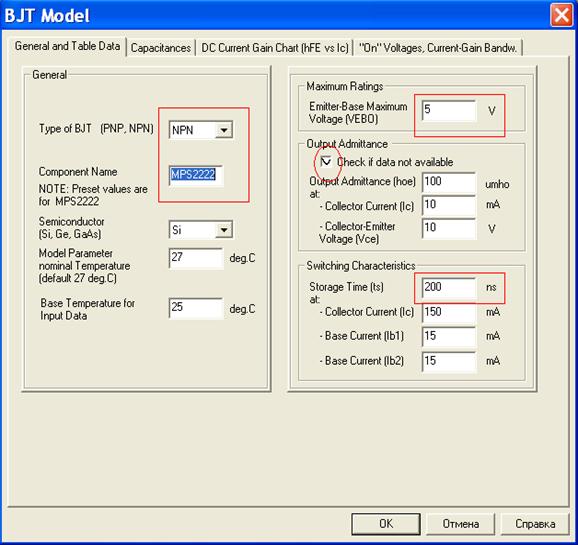The width and height of the screenshot is (578, 545).
Task: Switch to the Capacitances tab
Action: (x=161, y=48)
